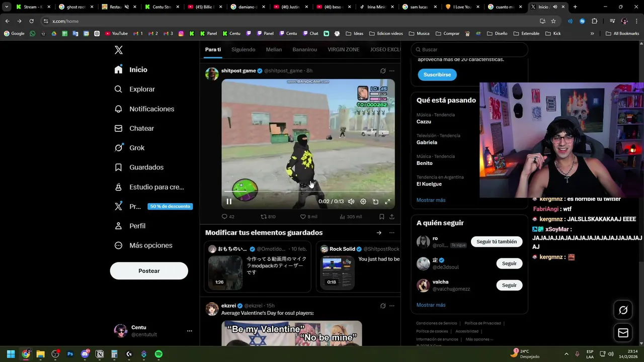The image size is (644, 362).
Task: Pause the shitpost game video
Action: pos(229,202)
